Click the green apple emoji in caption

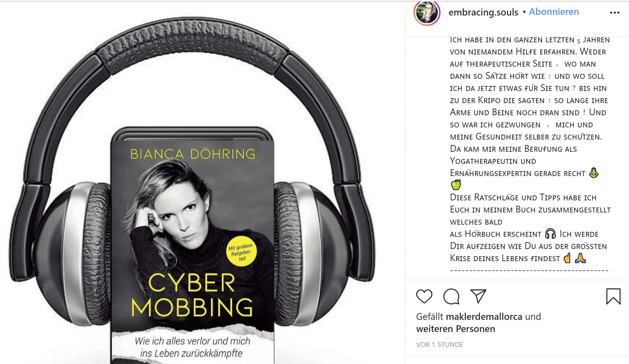[456, 185]
